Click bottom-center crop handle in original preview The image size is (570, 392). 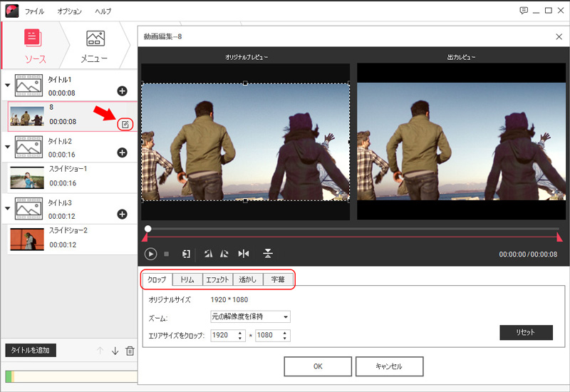[x=245, y=200]
